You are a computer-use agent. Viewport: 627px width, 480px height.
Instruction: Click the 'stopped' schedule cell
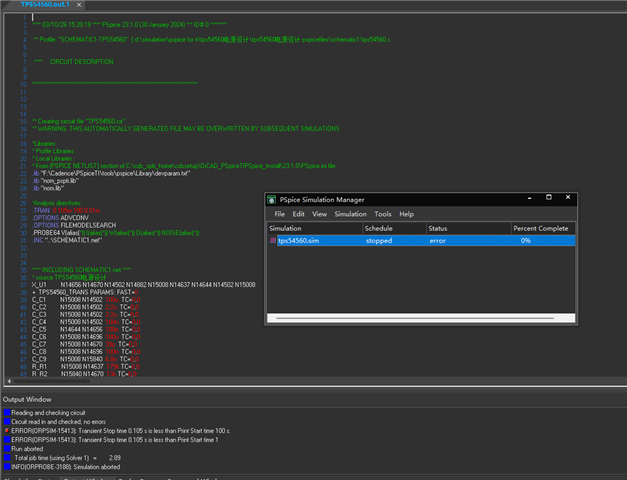pos(379,240)
